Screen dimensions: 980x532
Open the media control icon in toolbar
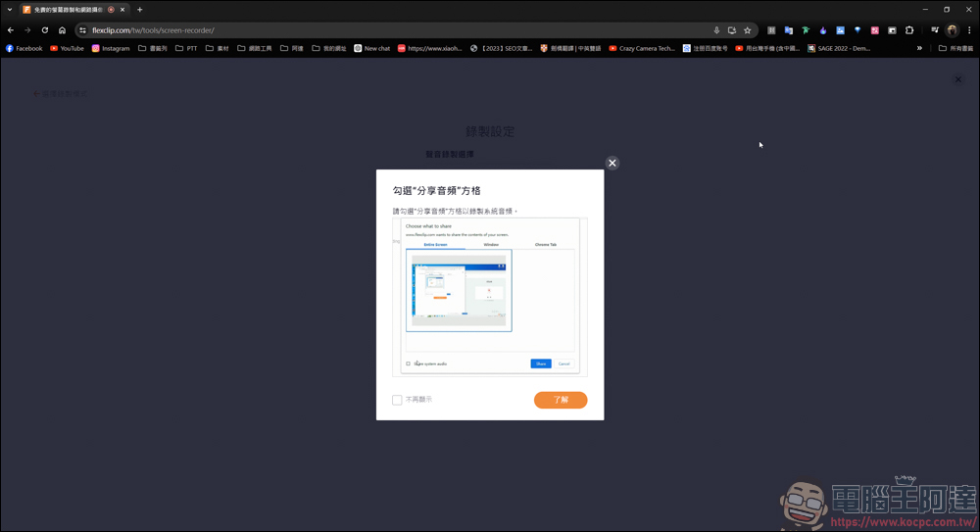(x=935, y=30)
